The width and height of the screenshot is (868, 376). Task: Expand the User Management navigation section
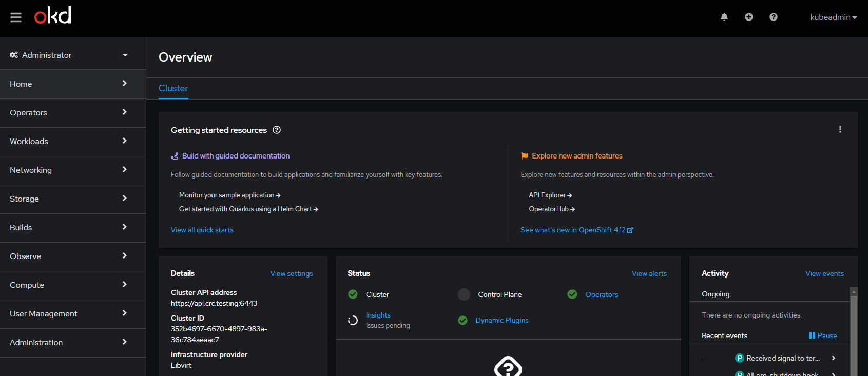(x=73, y=314)
